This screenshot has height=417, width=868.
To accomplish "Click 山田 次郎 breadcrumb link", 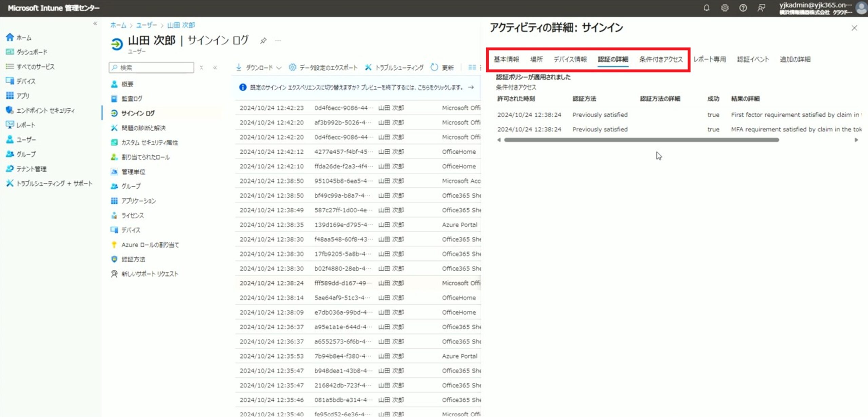I will point(181,25).
